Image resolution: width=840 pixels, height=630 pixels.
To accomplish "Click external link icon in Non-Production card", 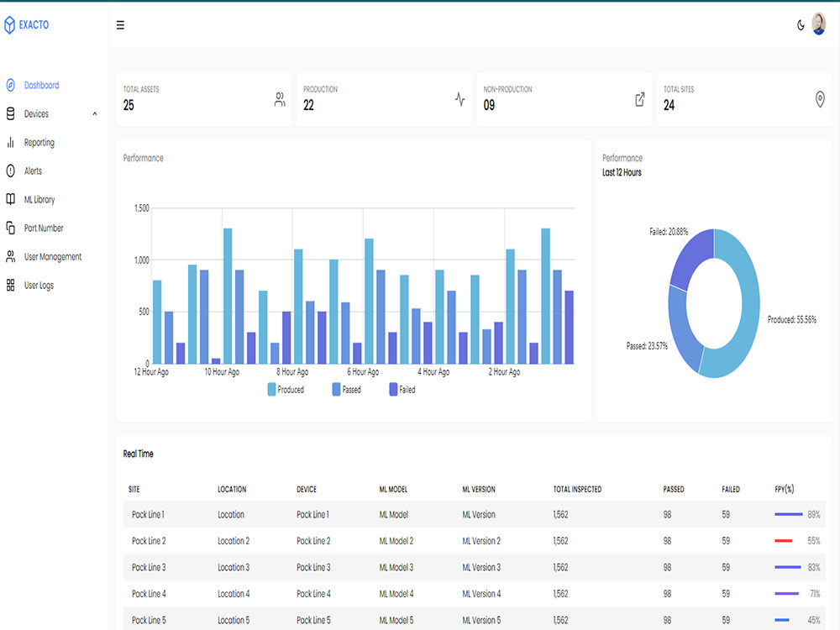I will (x=639, y=99).
